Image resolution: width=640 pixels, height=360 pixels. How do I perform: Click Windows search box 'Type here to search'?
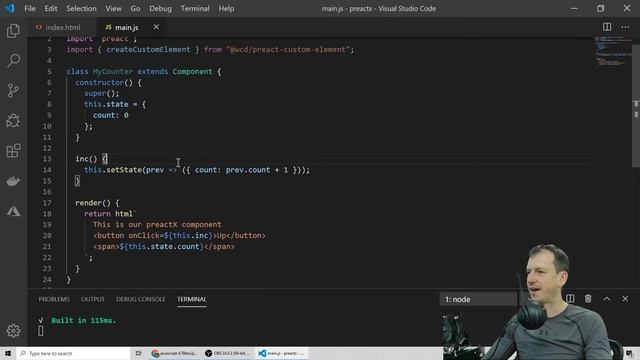[73, 353]
